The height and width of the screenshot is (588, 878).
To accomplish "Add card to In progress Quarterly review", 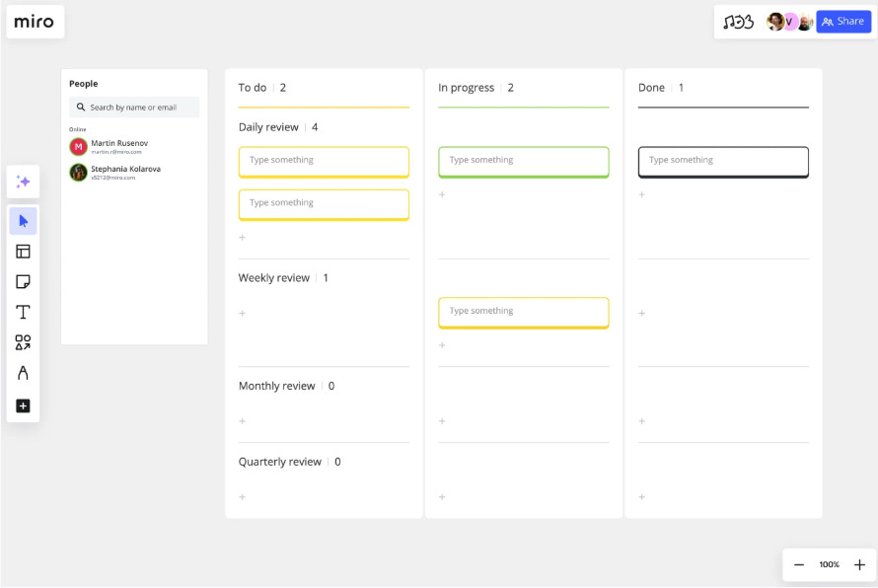I will (x=442, y=496).
